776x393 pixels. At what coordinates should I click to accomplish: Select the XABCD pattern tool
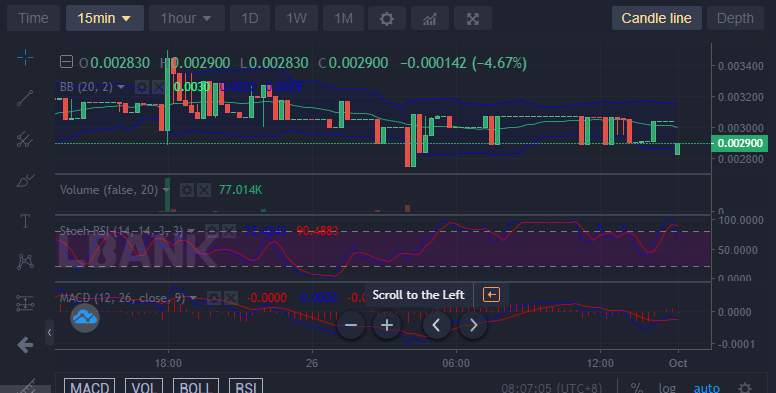[25, 261]
